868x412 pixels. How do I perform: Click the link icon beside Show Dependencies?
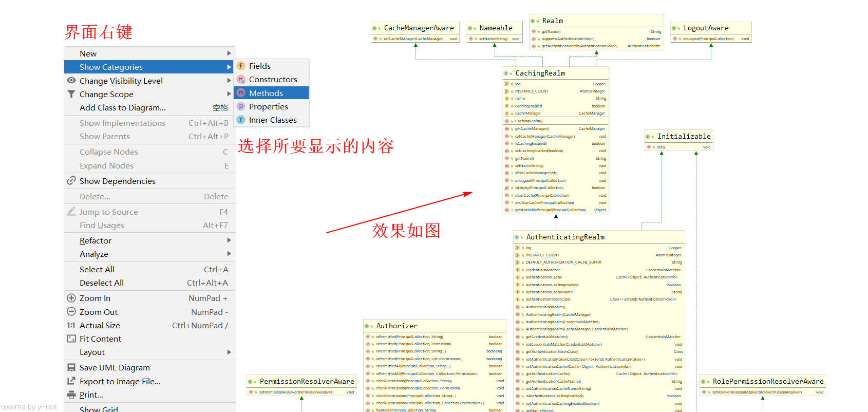click(71, 180)
